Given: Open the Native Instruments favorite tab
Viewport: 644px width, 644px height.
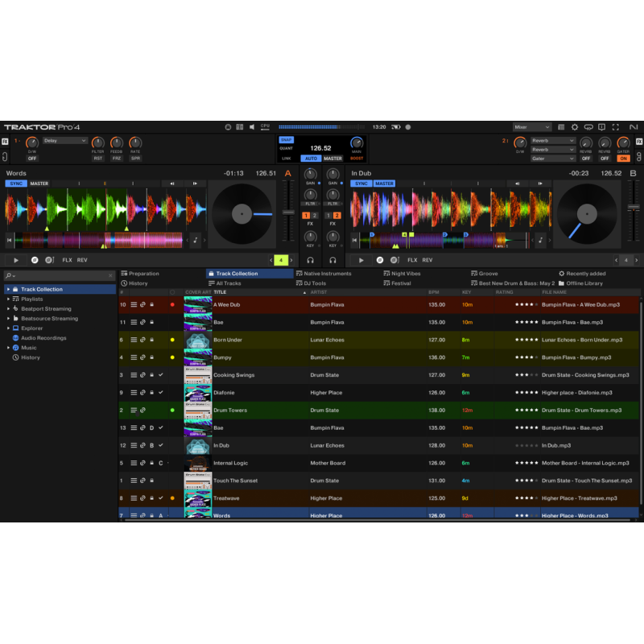Looking at the screenshot, I should 324,274.
